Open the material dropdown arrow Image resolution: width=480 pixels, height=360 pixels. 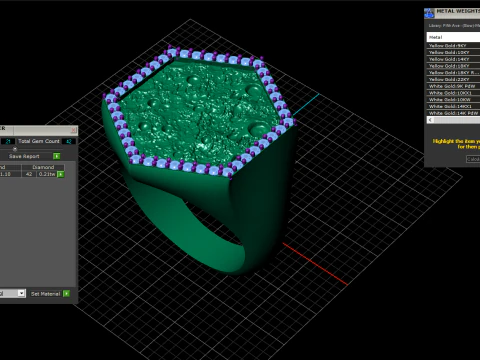(21, 293)
